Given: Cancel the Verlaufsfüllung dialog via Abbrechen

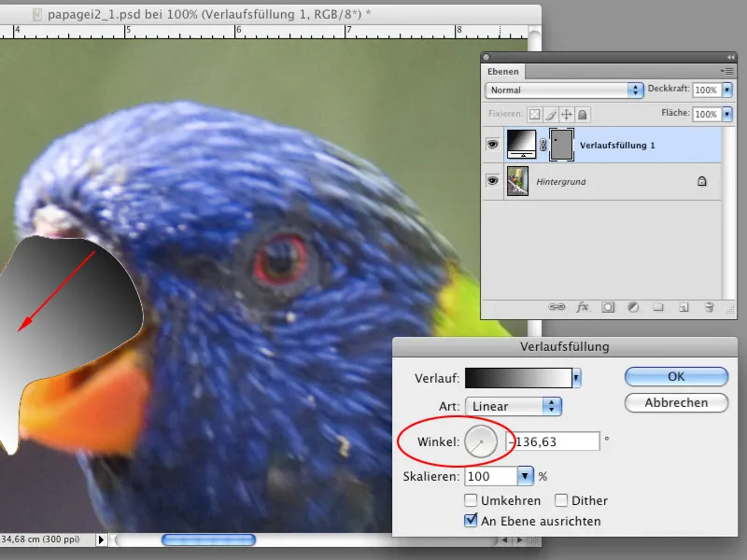Looking at the screenshot, I should pos(675,403).
